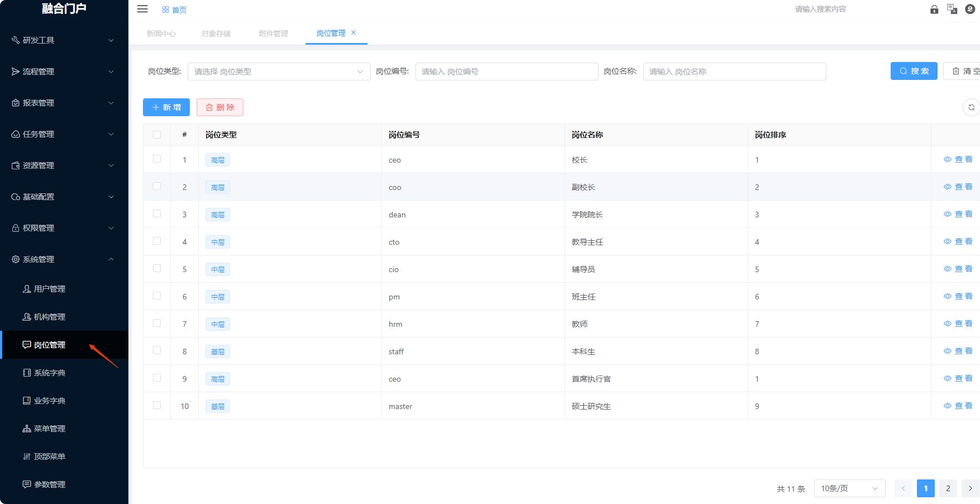Switch to the 新闻中心 tab

tap(161, 34)
